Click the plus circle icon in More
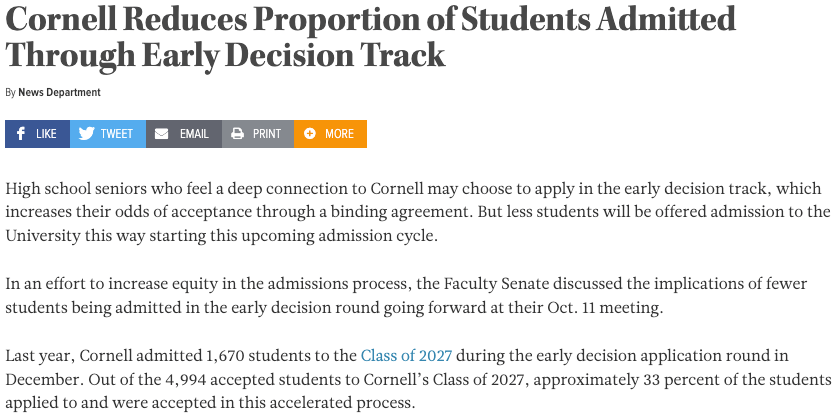 click(x=310, y=134)
